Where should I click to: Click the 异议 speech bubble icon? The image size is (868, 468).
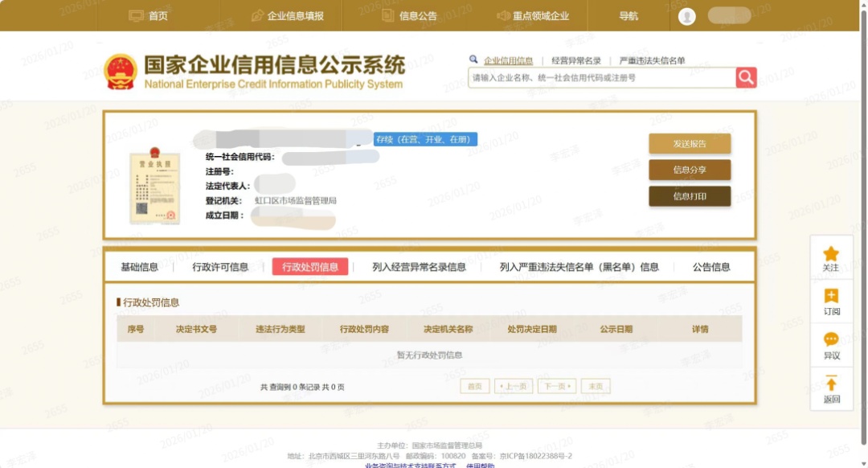(831, 340)
